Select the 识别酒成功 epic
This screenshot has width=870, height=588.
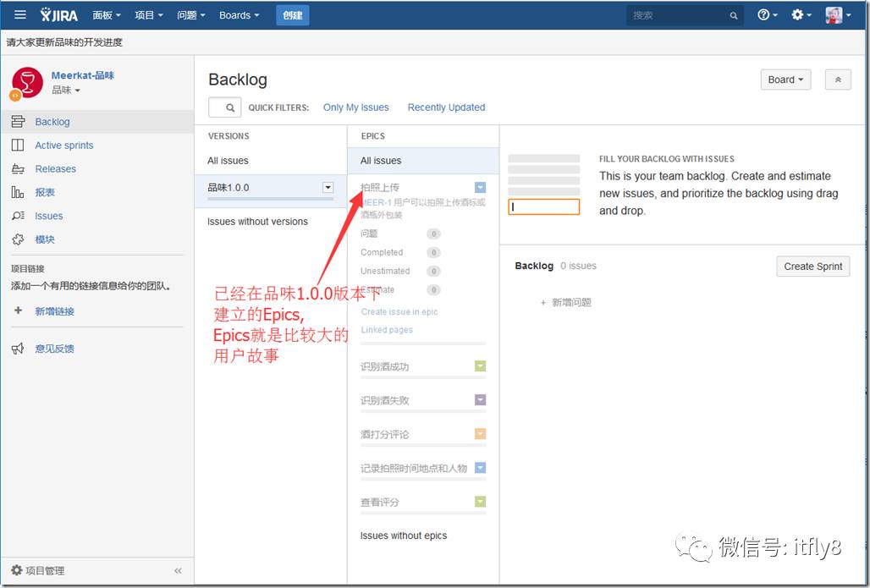pos(384,366)
